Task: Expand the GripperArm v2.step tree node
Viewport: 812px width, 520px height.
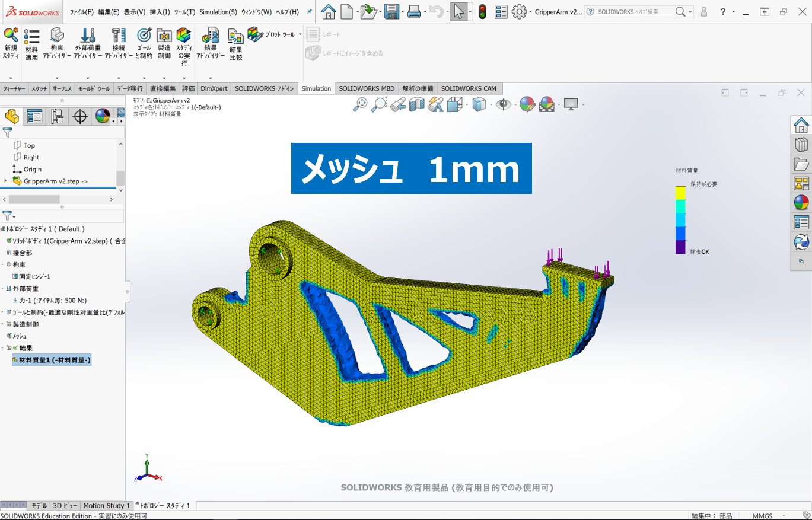Action: (6, 181)
